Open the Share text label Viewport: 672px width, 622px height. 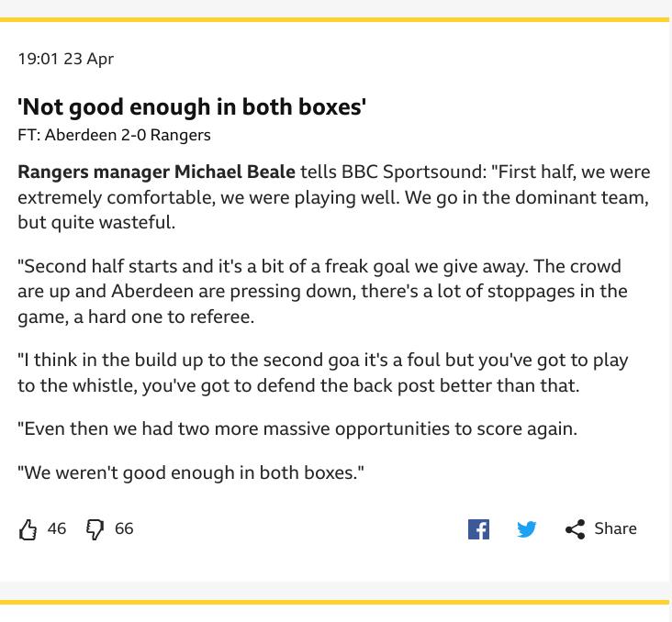[x=615, y=528]
